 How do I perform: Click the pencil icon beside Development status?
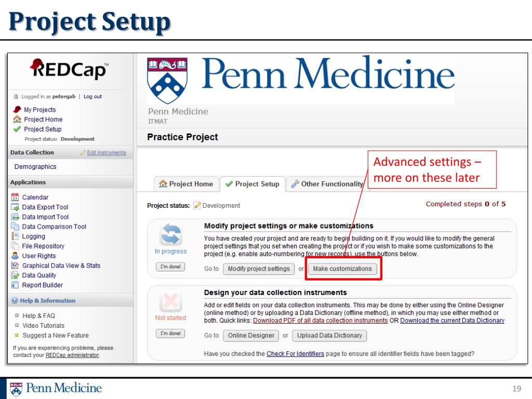[197, 205]
